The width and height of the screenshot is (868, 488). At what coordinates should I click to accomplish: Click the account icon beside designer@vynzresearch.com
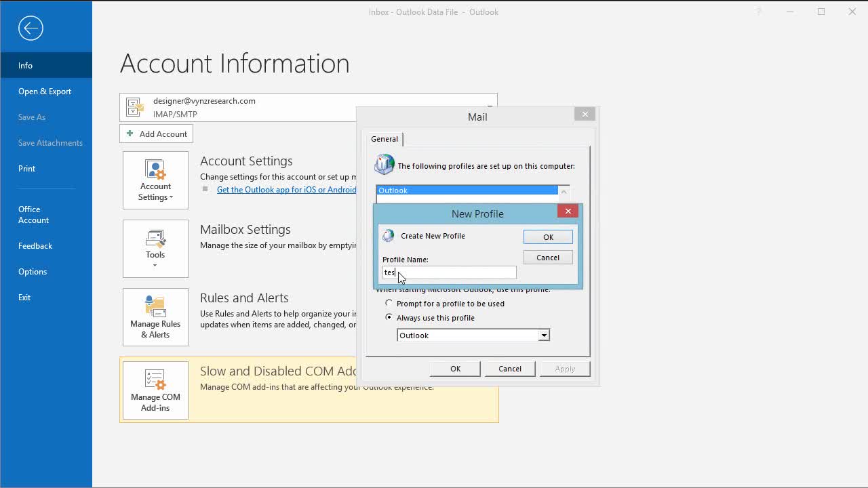tap(136, 107)
